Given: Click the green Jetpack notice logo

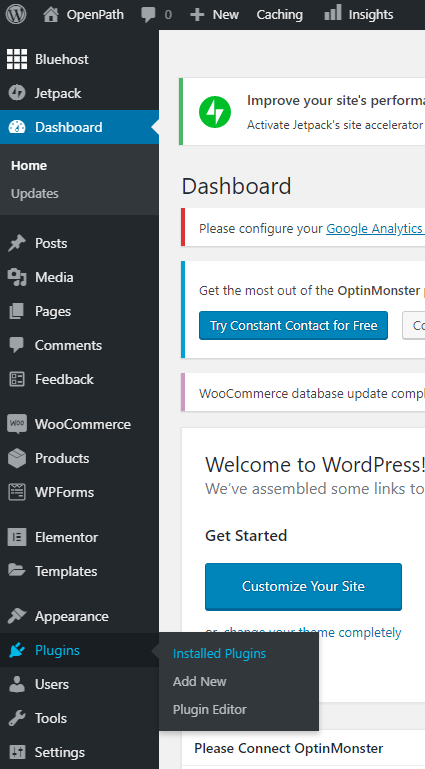Looking at the screenshot, I should point(215,112).
